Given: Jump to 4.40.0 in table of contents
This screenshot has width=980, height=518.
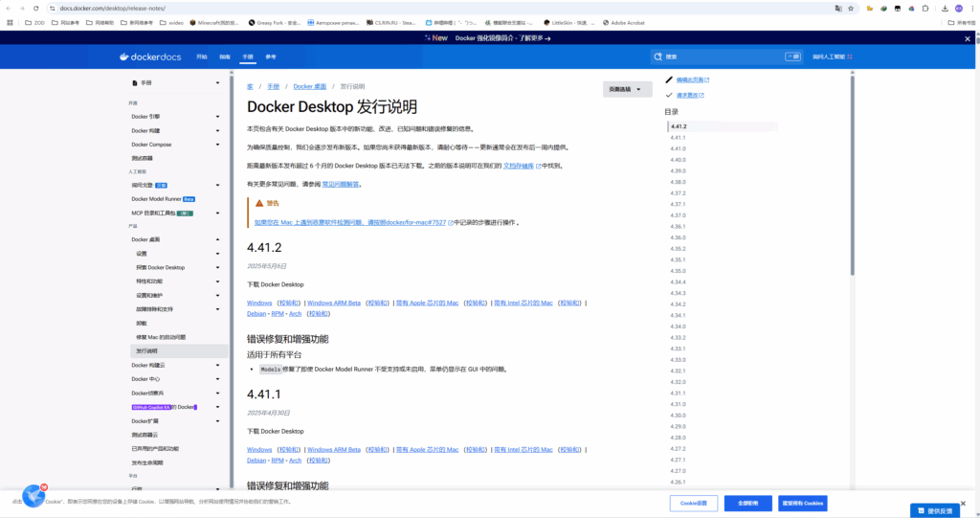Looking at the screenshot, I should [x=678, y=160].
